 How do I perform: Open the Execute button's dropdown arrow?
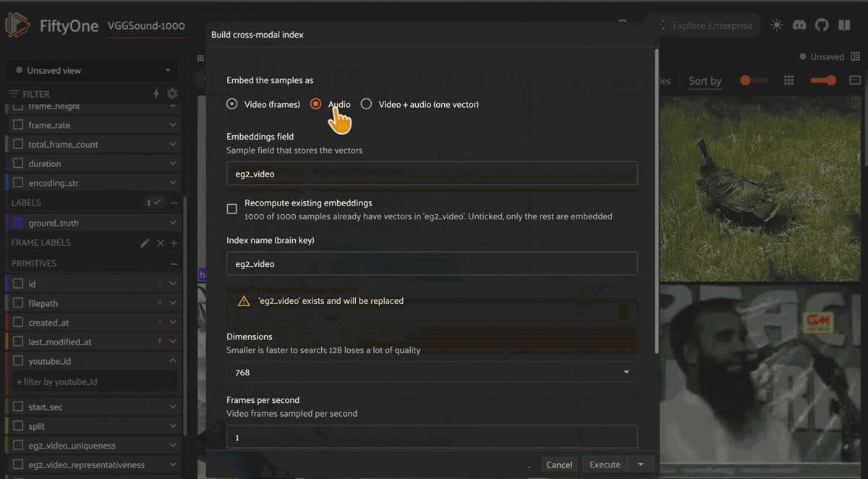641,465
